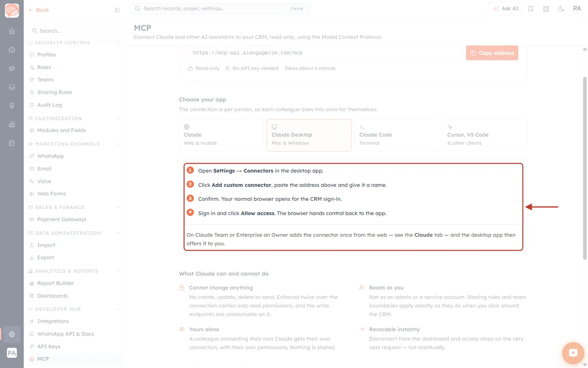
Task: Collapse the sidebar panel icon
Action: pos(117,10)
